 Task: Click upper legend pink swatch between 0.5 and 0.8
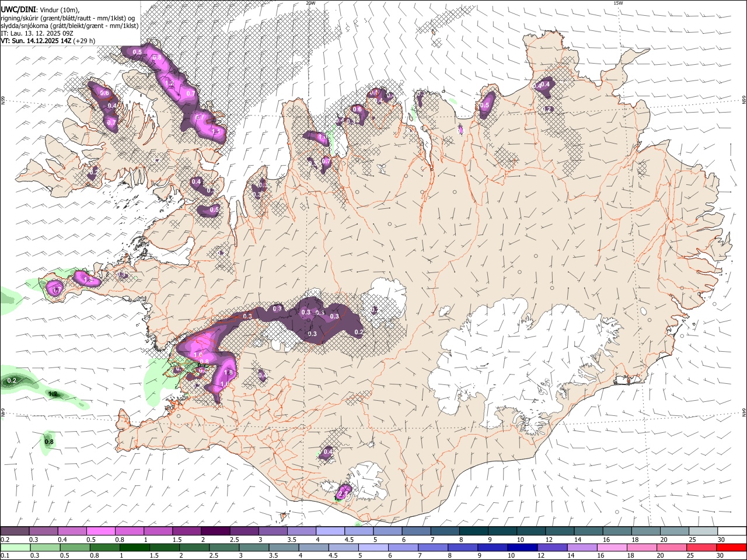pos(101,531)
